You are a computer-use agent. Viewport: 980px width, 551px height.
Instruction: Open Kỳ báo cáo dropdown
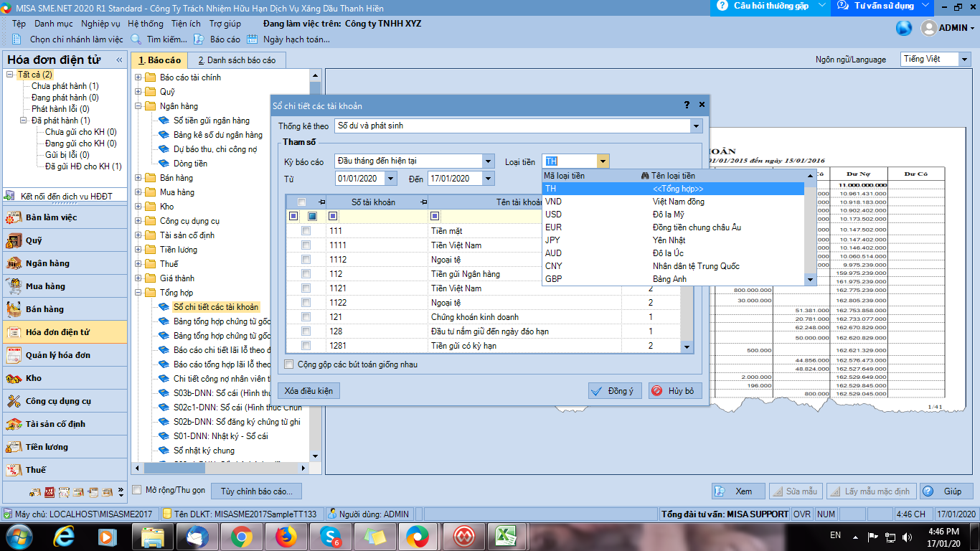pos(489,161)
